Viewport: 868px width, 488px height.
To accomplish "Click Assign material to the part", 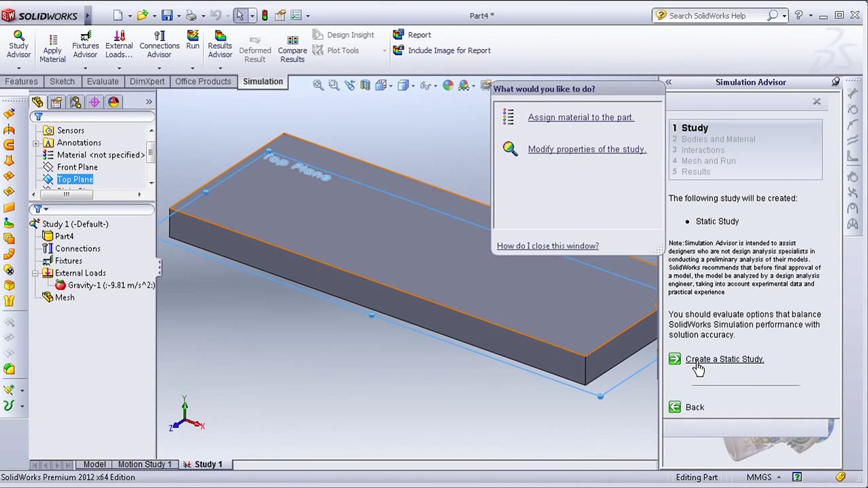I will click(x=581, y=117).
